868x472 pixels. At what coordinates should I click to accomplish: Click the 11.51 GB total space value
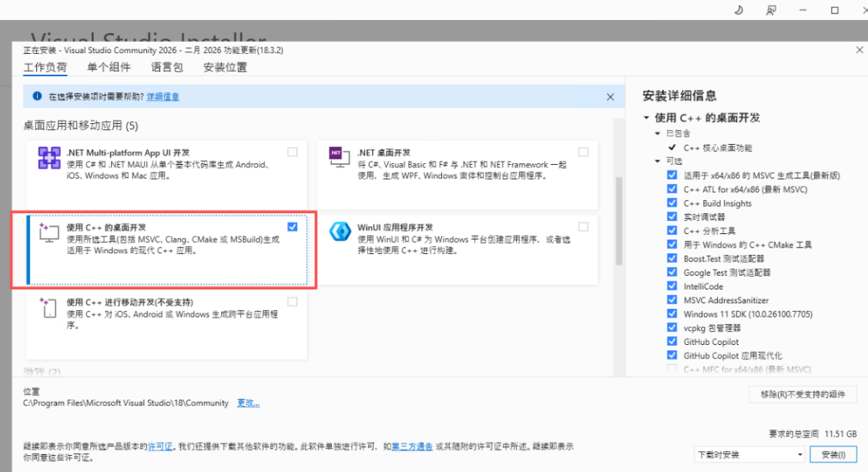coord(841,433)
